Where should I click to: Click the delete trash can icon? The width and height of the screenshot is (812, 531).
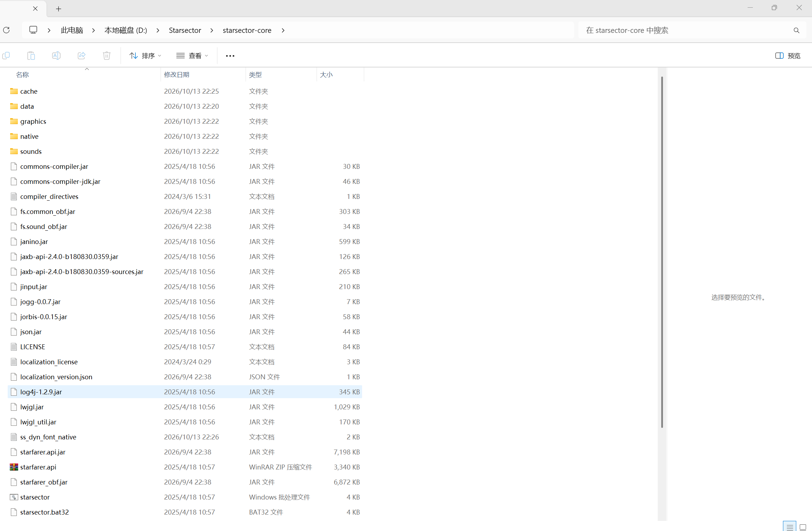coord(107,56)
